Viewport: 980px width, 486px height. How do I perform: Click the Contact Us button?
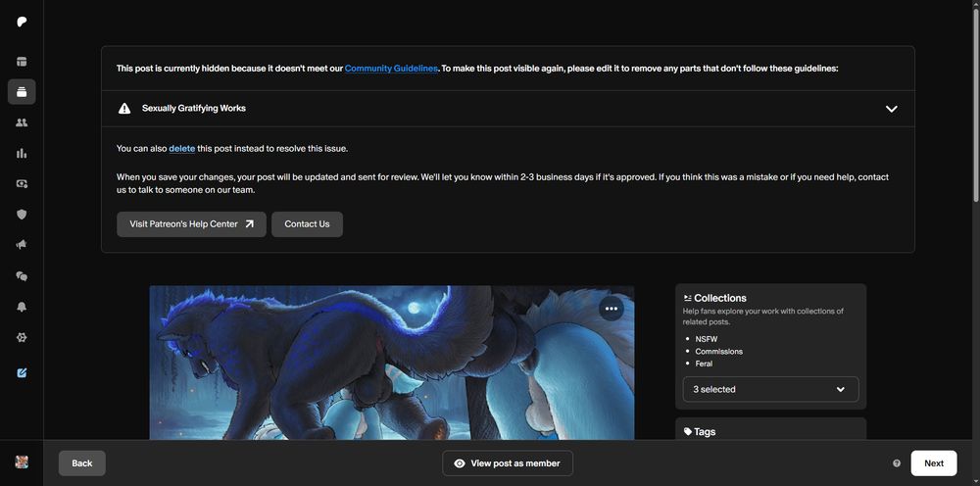click(307, 224)
